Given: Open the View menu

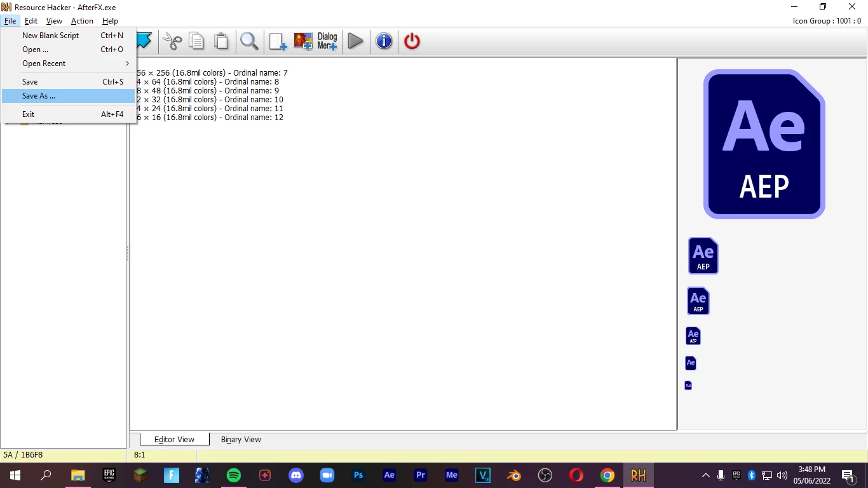Looking at the screenshot, I should click(x=54, y=21).
